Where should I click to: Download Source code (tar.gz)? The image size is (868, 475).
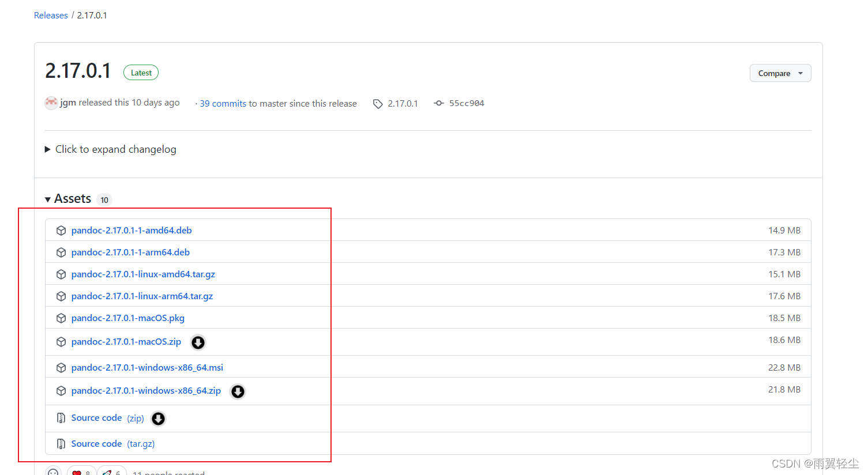[113, 444]
